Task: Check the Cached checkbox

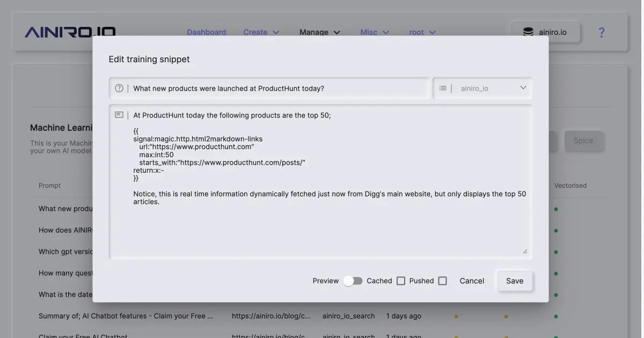Action: (x=401, y=281)
